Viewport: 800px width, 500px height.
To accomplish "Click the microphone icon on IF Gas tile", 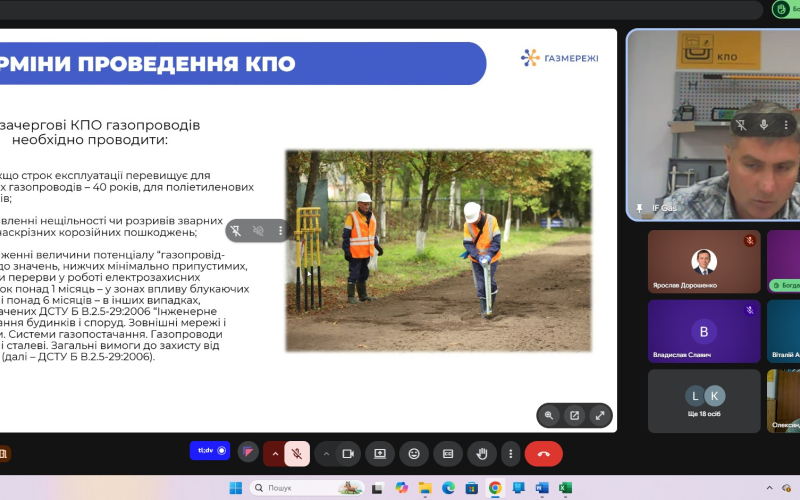I will (764, 124).
